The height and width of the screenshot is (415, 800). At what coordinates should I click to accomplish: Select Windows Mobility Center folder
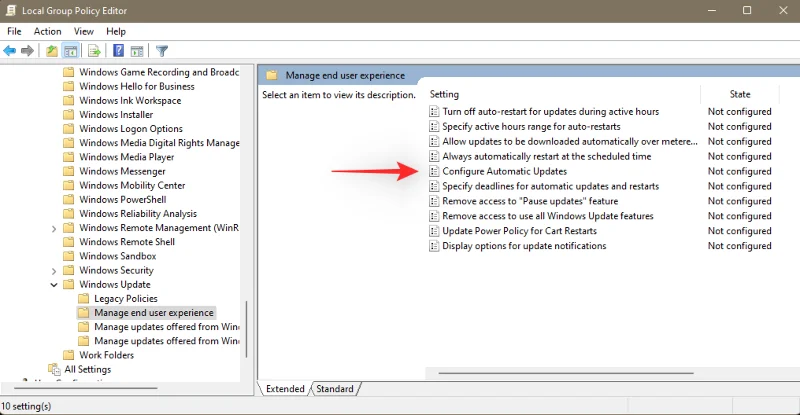point(132,185)
